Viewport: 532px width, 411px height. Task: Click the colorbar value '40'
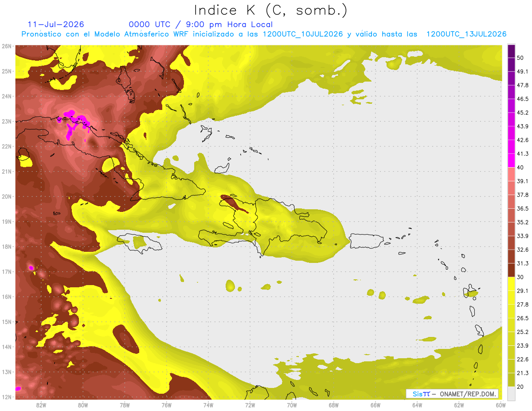tap(520, 168)
